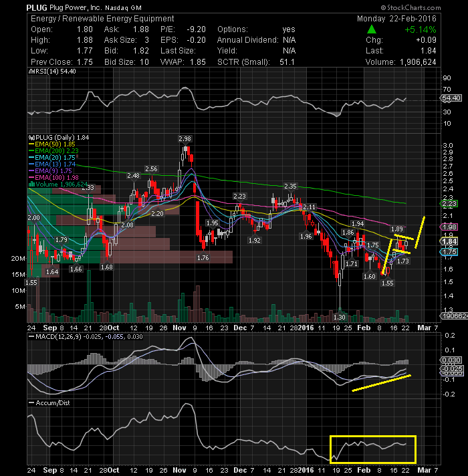Select the Chg value +0.09
This screenshot has width=468, height=476.
click(426, 40)
